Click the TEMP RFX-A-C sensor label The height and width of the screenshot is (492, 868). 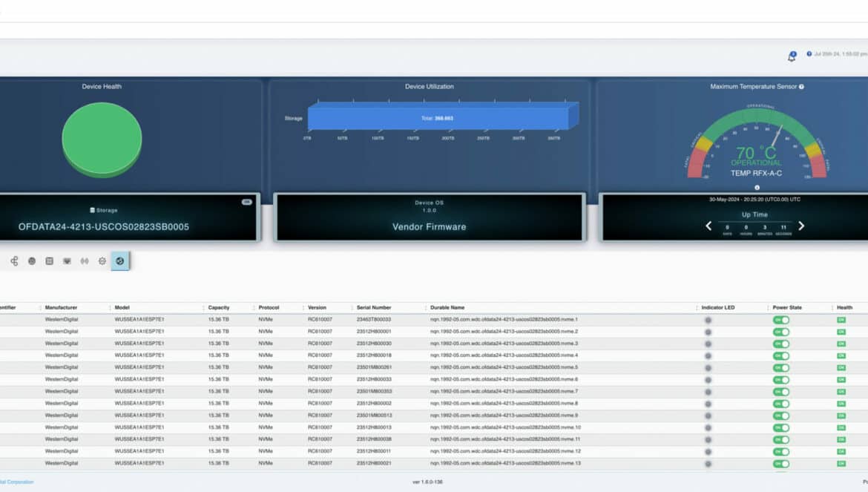756,173
